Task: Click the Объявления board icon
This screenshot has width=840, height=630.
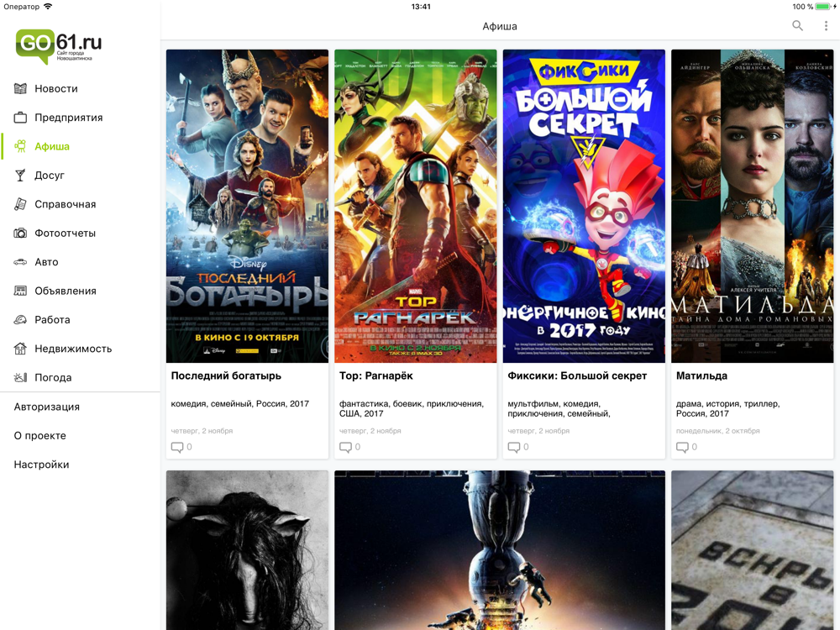Action: pyautogui.click(x=20, y=291)
